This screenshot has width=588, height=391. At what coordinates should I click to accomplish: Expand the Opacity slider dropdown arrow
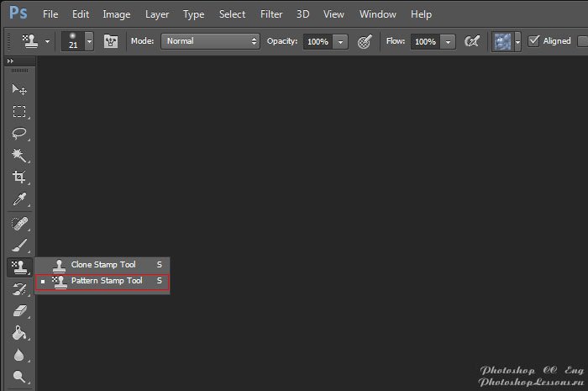point(340,41)
